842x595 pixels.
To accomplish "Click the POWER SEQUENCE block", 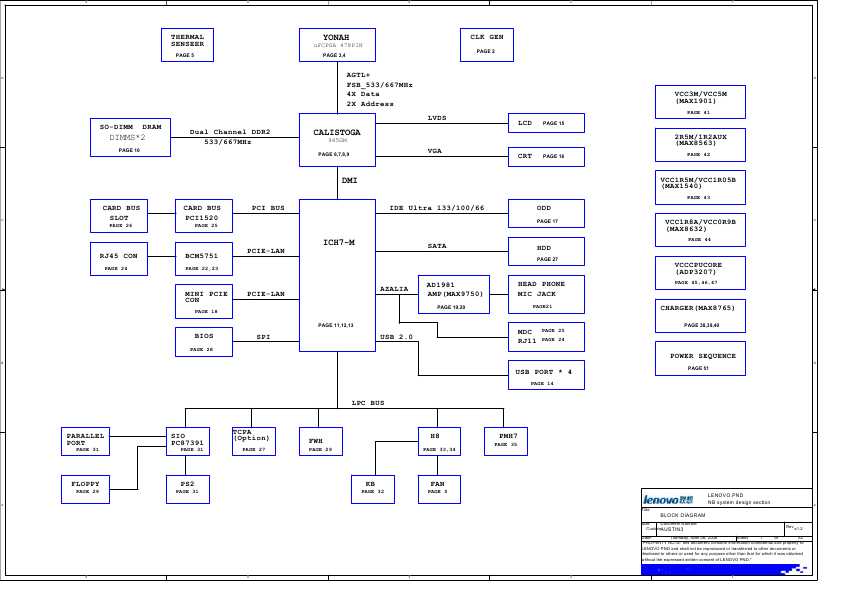I will click(700, 359).
